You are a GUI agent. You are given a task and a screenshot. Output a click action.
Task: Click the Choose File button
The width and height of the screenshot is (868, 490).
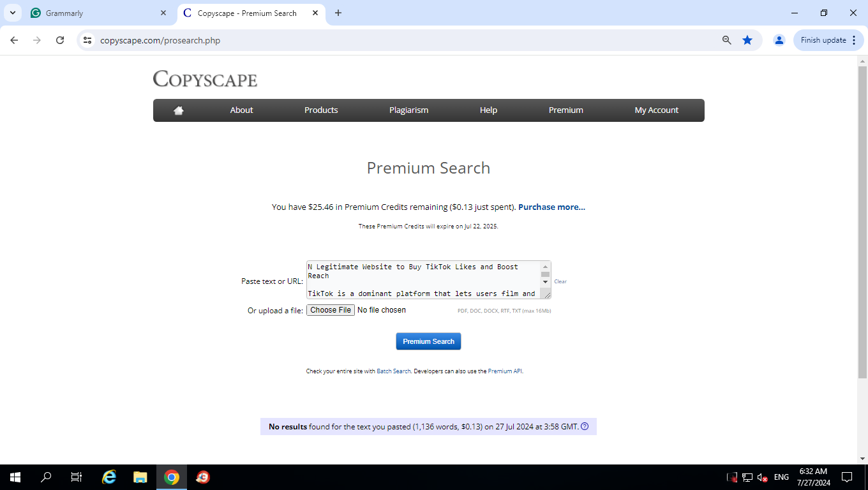331,310
